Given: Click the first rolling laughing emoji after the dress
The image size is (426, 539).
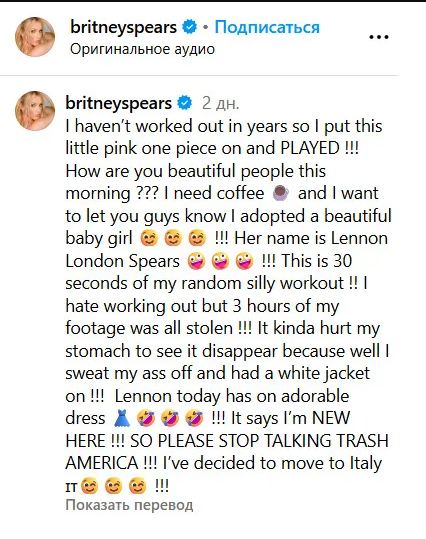Looking at the screenshot, I should point(146,418).
